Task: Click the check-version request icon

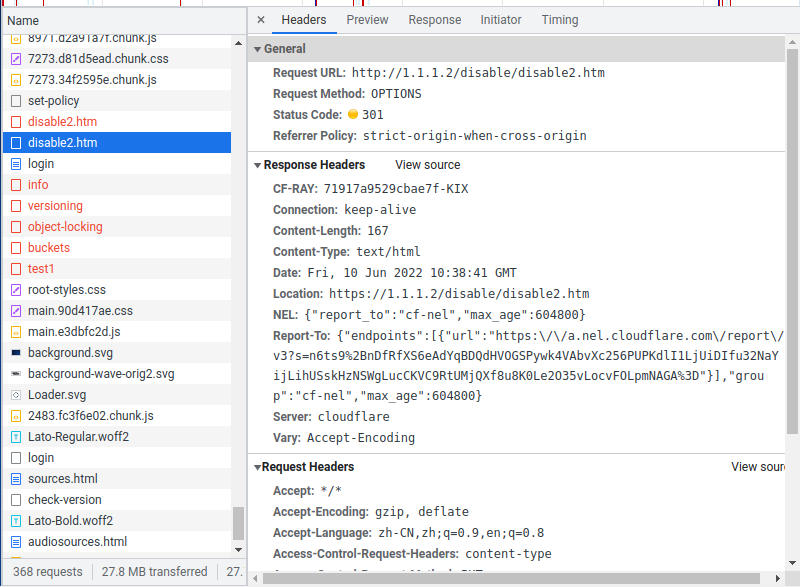Action: coord(16,500)
